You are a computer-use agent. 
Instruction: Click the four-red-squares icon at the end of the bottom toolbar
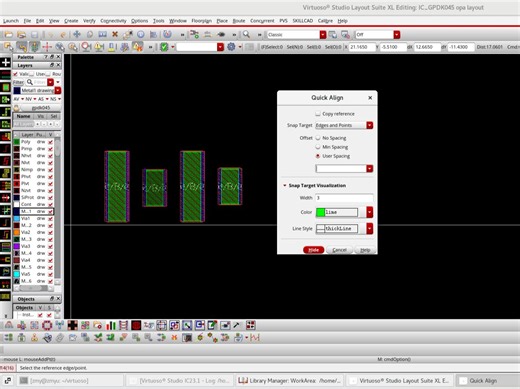[x=251, y=325]
